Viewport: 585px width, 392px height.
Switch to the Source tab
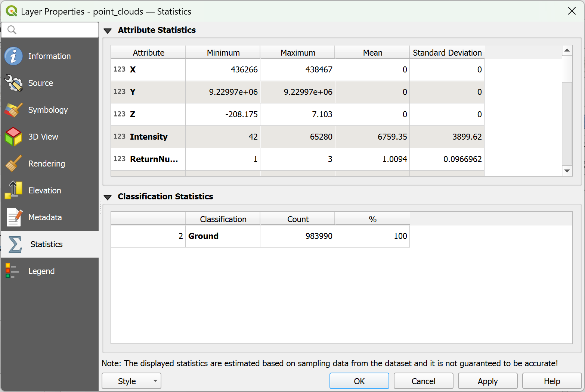click(x=50, y=83)
